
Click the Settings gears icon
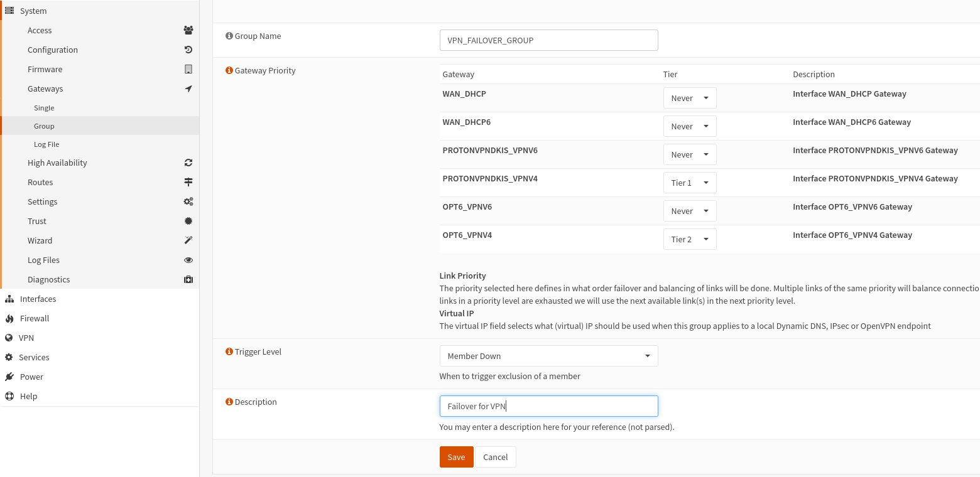click(x=188, y=201)
